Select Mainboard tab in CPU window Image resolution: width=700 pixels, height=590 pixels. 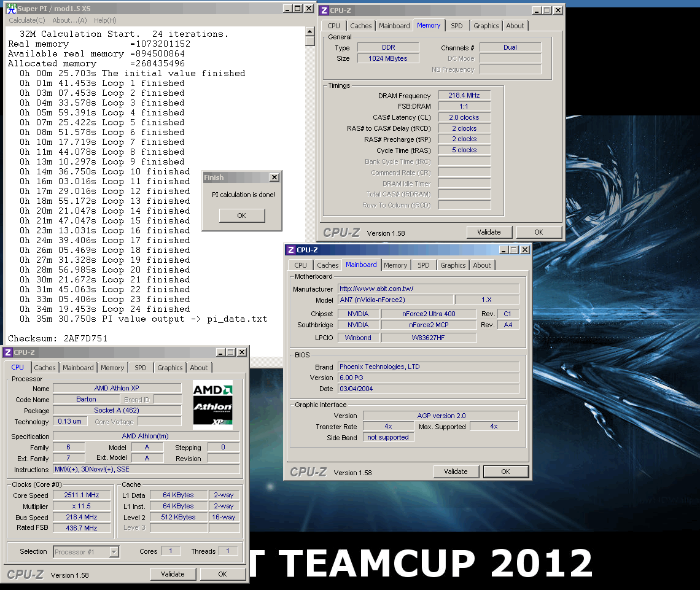point(78,368)
